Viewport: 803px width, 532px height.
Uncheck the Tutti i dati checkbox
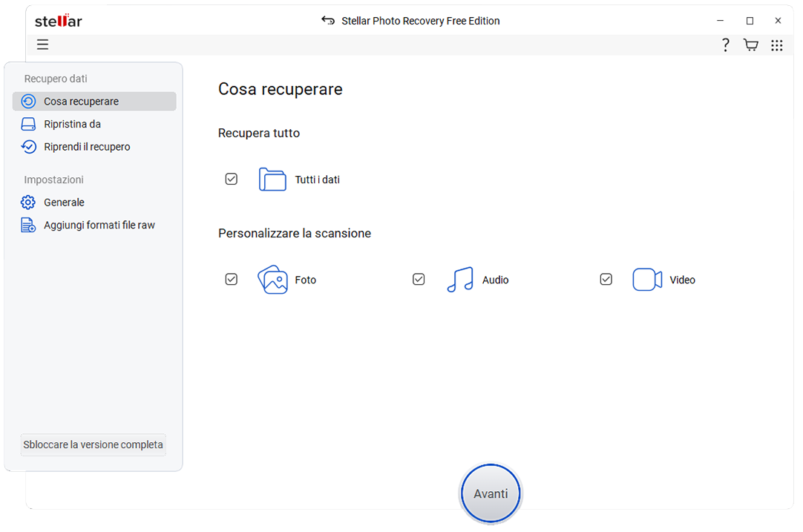click(232, 179)
